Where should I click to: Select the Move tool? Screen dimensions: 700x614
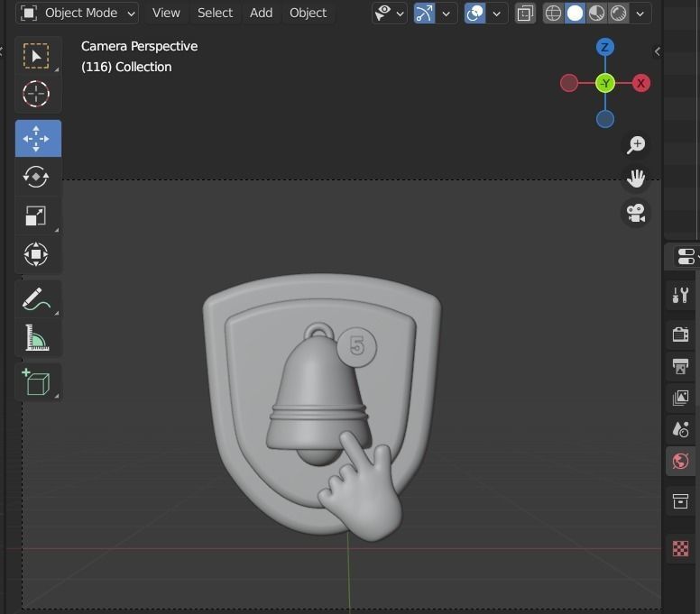coord(38,138)
